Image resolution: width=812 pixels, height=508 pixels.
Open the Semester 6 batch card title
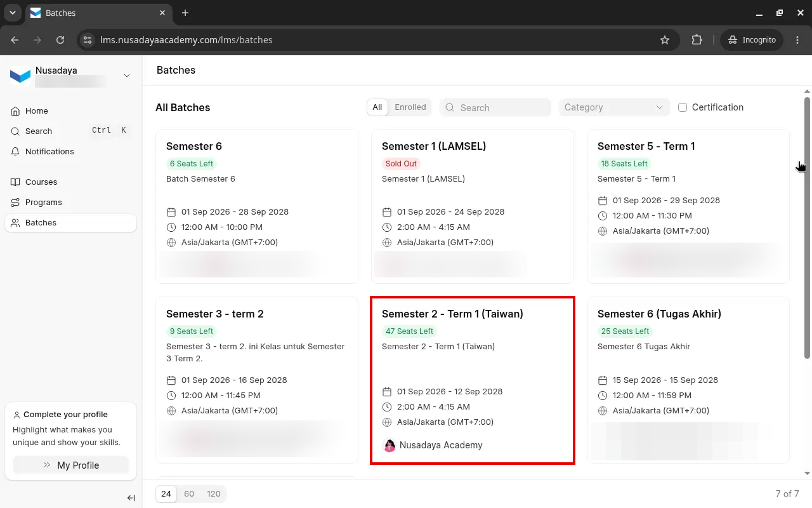tap(194, 146)
